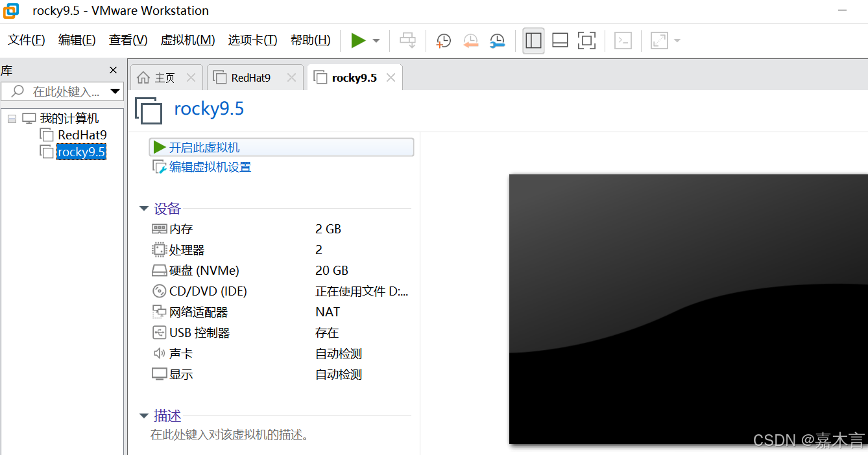Click the black VM screen preview thumbnail
Image resolution: width=868 pixels, height=455 pixels.
tap(688, 309)
